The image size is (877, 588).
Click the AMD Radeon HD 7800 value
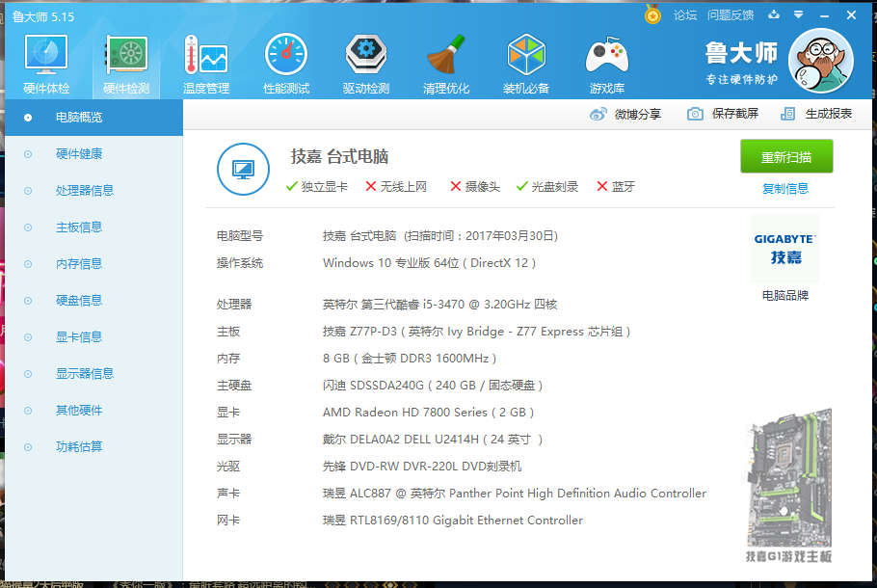[429, 413]
